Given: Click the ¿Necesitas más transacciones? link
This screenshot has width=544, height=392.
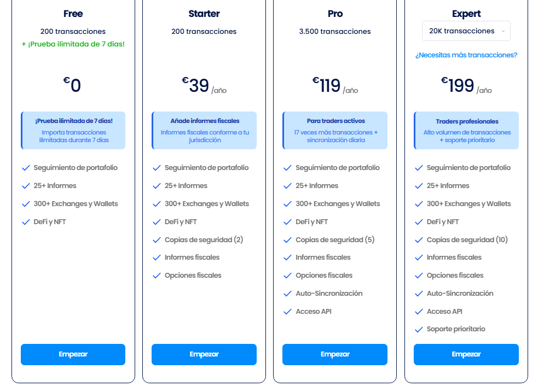Looking at the screenshot, I should point(466,55).
